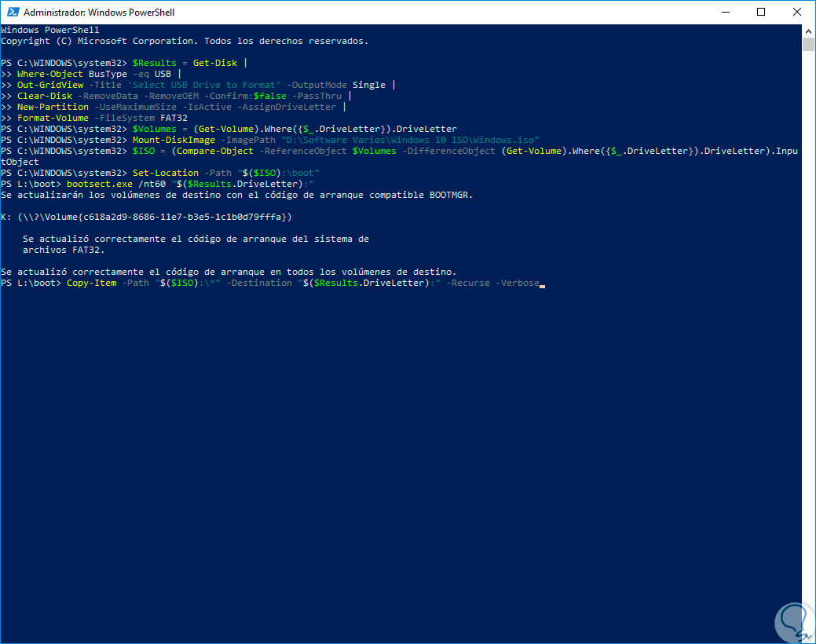816x644 pixels.
Task: Click the 'Copyright (C) Microsoft Corporation' line
Action: coord(185,41)
